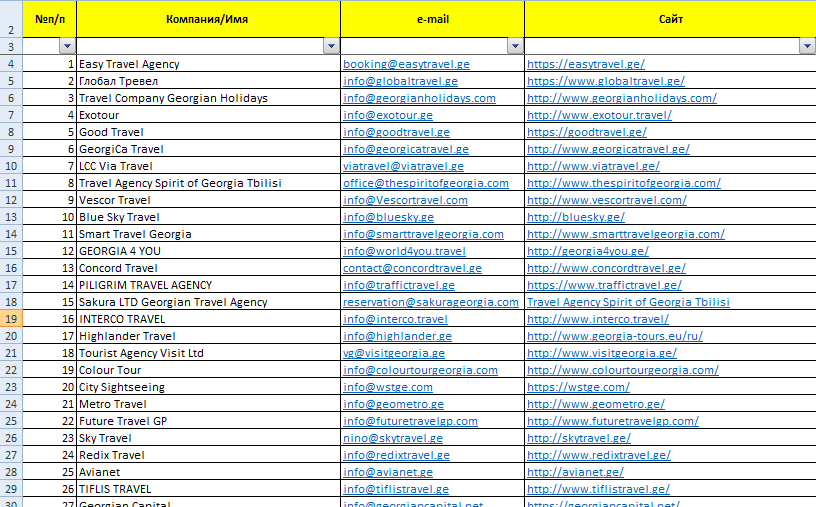Select the INTERCO TRAVEL cell
This screenshot has height=507, width=816.
click(x=208, y=319)
